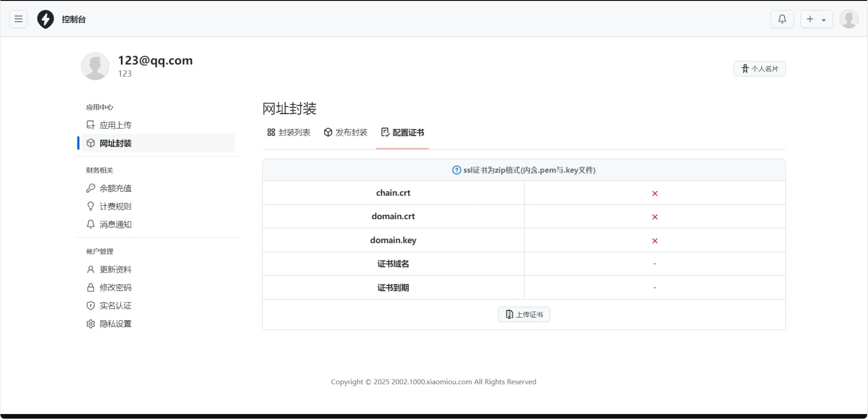Screen dimensions: 868x419
Task: Click the key icon beside 余额充值
Action: pos(91,188)
